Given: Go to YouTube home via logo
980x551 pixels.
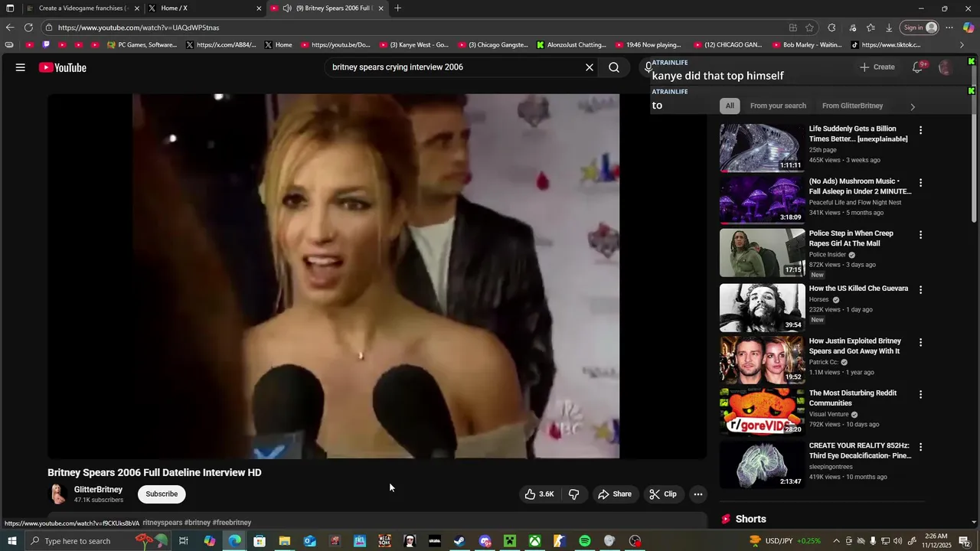Looking at the screenshot, I should 63,67.
